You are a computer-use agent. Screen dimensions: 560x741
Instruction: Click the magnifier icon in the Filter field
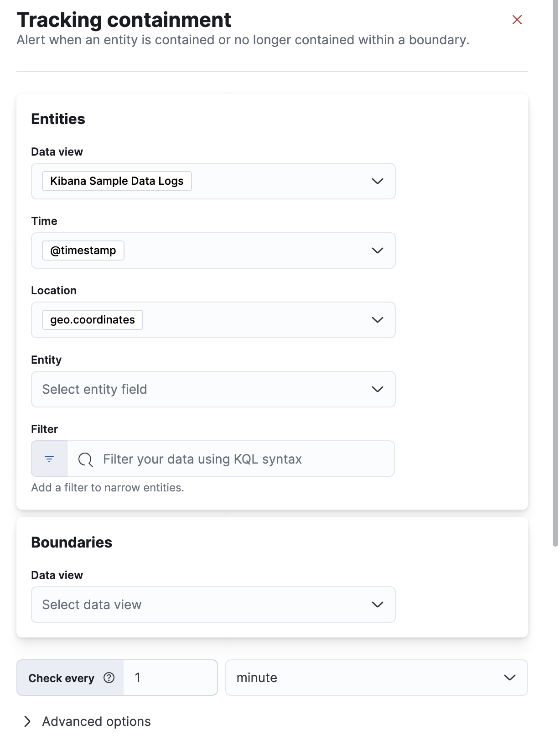pyautogui.click(x=85, y=459)
